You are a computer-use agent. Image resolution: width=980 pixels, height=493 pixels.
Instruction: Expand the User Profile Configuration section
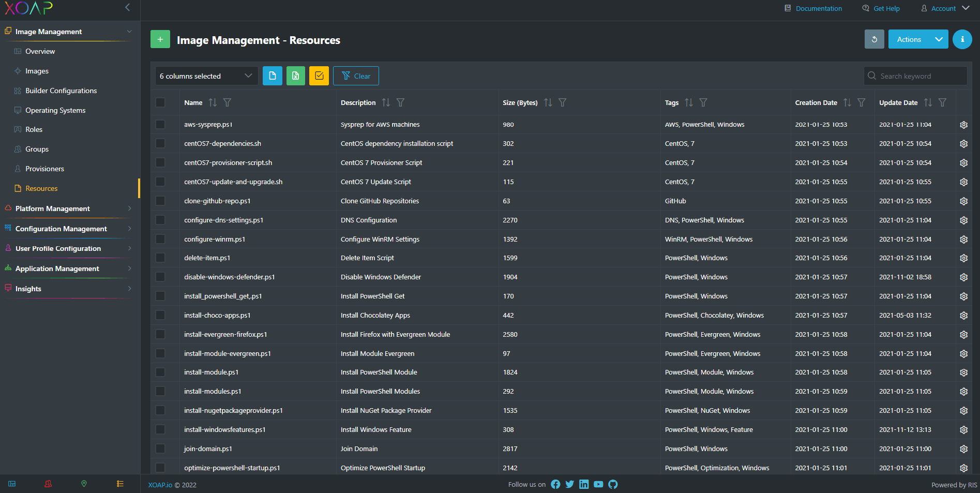(x=70, y=248)
